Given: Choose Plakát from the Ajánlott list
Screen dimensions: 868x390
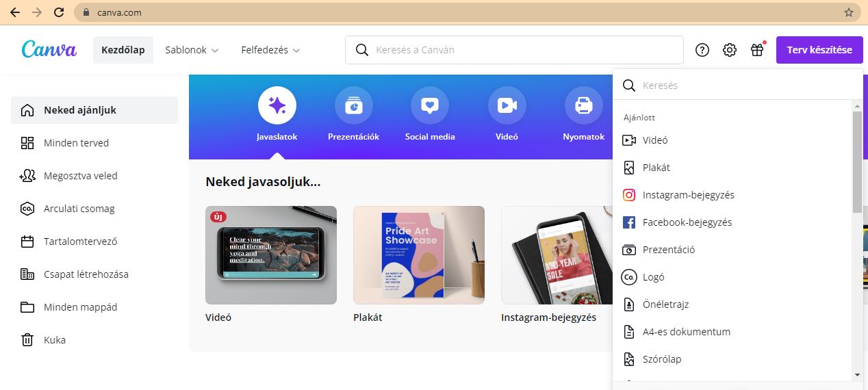Looking at the screenshot, I should click(x=732, y=168).
